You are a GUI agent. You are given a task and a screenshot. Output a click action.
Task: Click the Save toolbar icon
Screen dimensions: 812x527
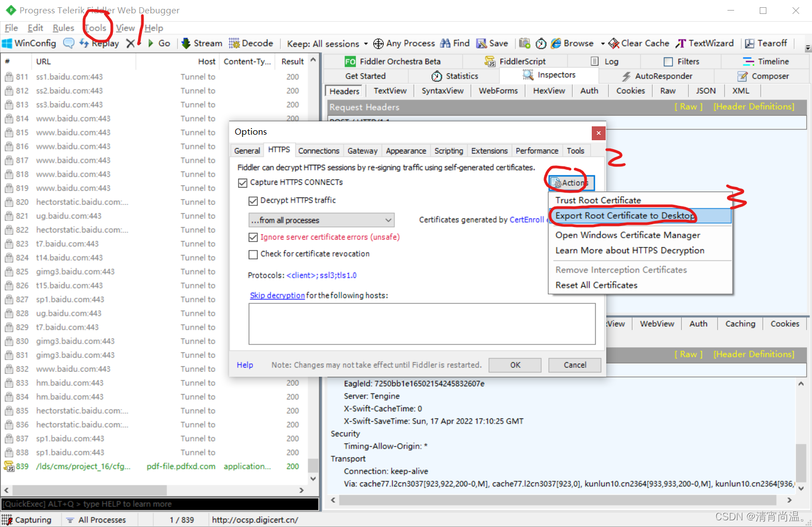click(x=482, y=43)
